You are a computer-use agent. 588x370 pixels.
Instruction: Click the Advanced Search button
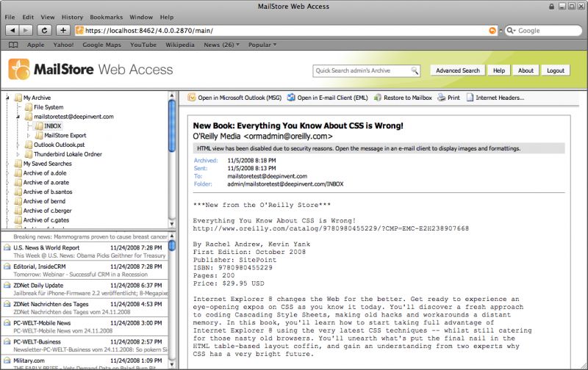[457, 70]
